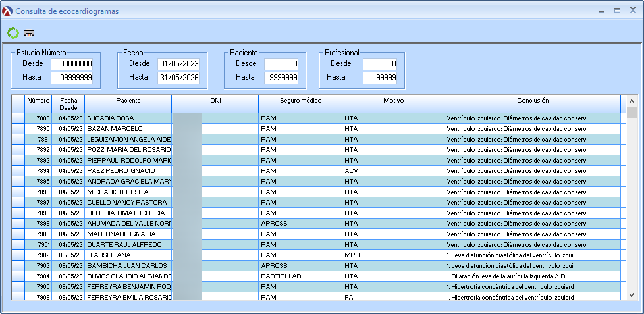The height and width of the screenshot is (314, 644).
Task: Select patient PAEZ PEDRO IGNACIO
Action: [x=121, y=170]
